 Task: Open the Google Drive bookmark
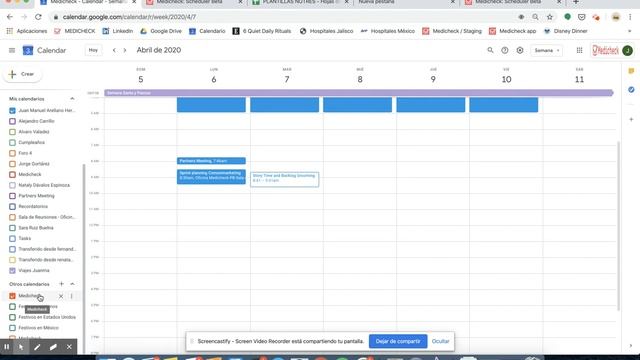coord(161,31)
